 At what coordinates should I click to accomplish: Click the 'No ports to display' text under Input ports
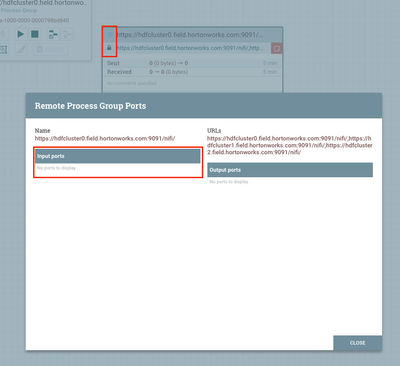click(56, 168)
